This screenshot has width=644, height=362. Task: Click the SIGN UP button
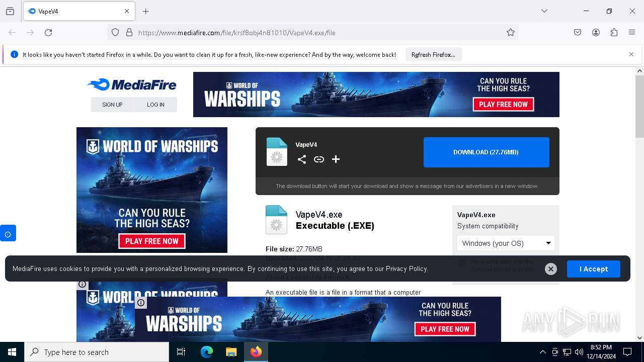click(112, 105)
